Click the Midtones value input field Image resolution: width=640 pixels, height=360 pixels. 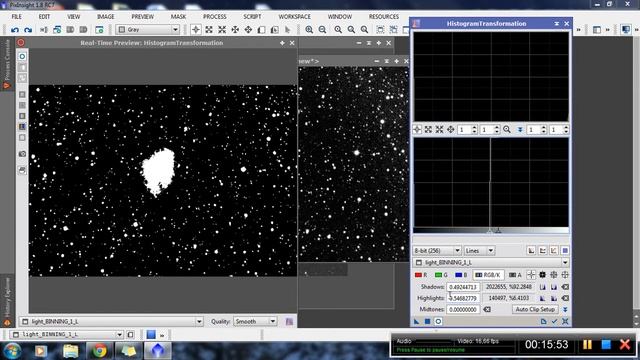(x=463, y=309)
